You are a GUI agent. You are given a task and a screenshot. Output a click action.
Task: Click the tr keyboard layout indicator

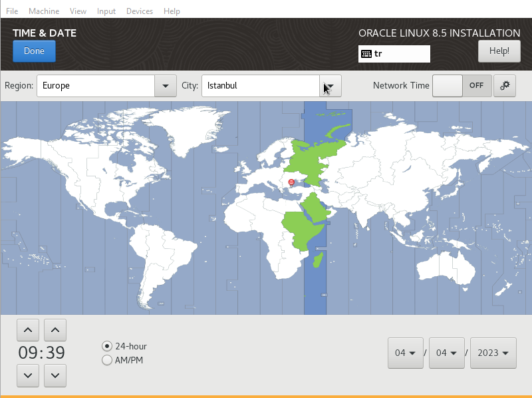tap(394, 54)
